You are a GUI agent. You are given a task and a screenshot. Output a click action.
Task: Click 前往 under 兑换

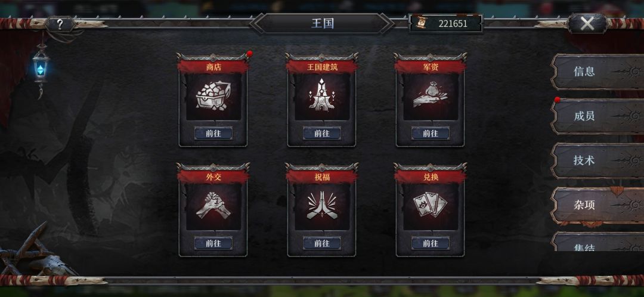point(430,243)
